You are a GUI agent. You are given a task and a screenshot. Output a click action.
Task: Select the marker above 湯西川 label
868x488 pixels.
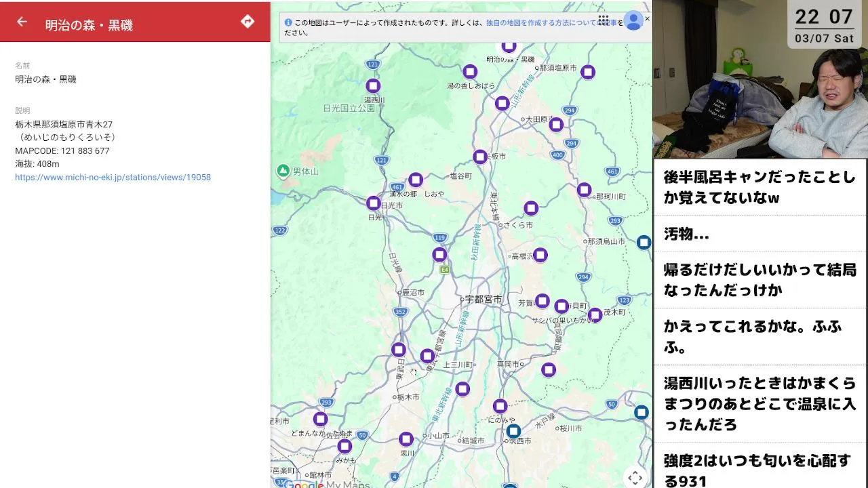point(373,86)
